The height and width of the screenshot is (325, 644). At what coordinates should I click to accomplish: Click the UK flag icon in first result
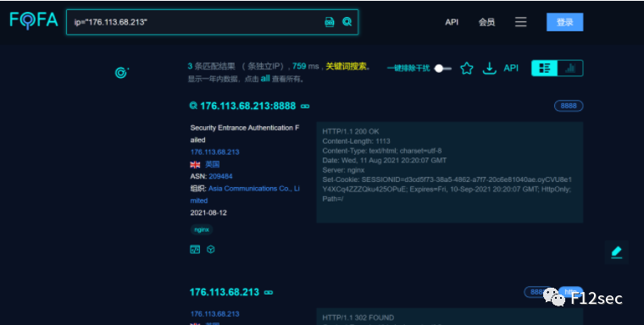(195, 164)
